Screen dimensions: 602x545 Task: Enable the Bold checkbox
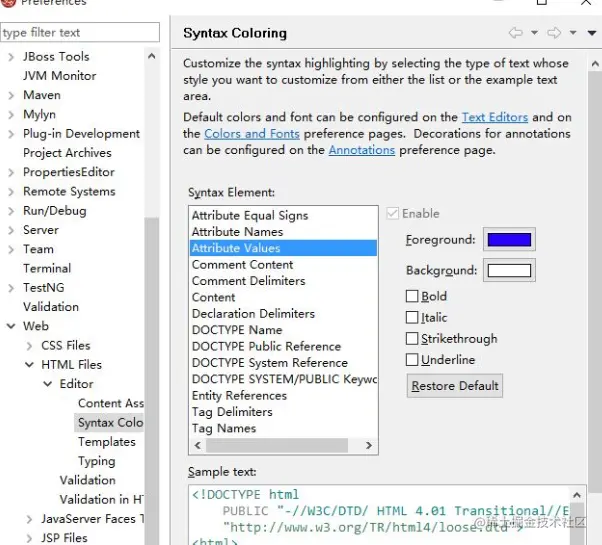pyautogui.click(x=412, y=296)
